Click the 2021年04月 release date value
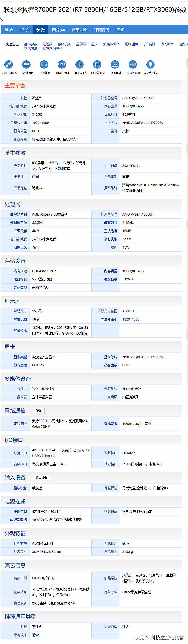Screen dimensions: 188x644 click(x=131, y=166)
